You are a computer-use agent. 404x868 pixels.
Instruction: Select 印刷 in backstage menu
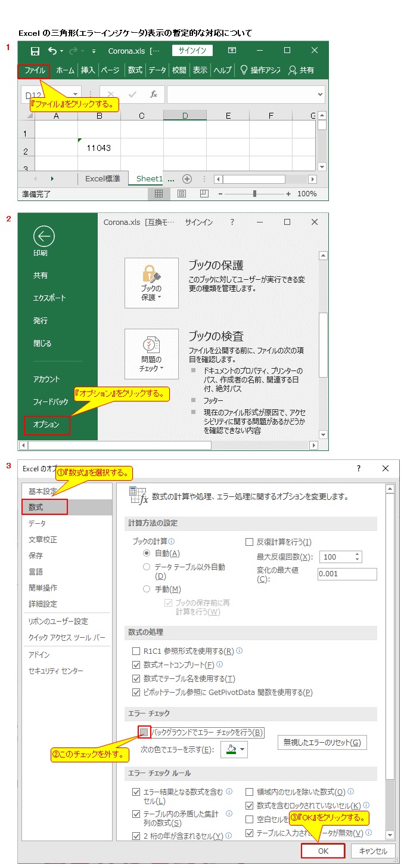point(41,253)
